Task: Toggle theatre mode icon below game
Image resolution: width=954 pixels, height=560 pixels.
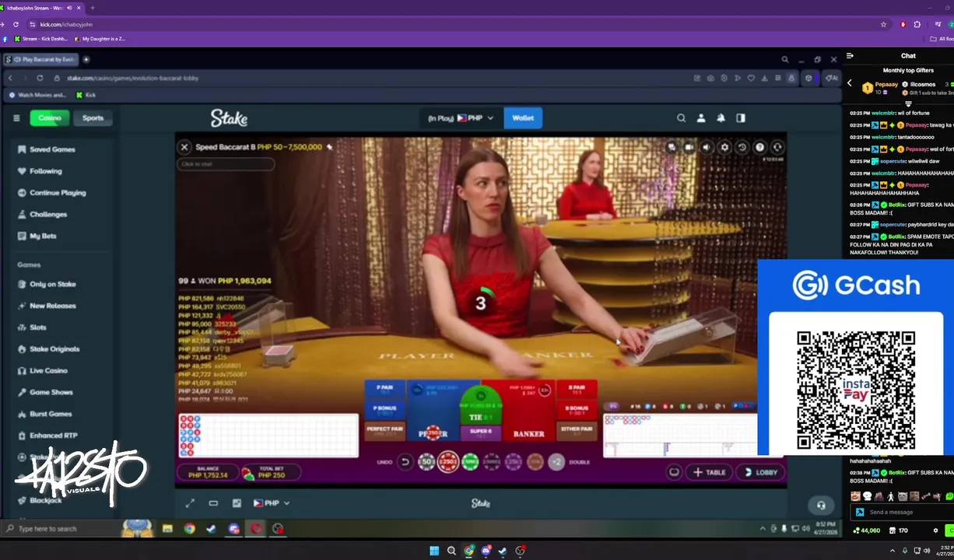Action: pyautogui.click(x=213, y=503)
